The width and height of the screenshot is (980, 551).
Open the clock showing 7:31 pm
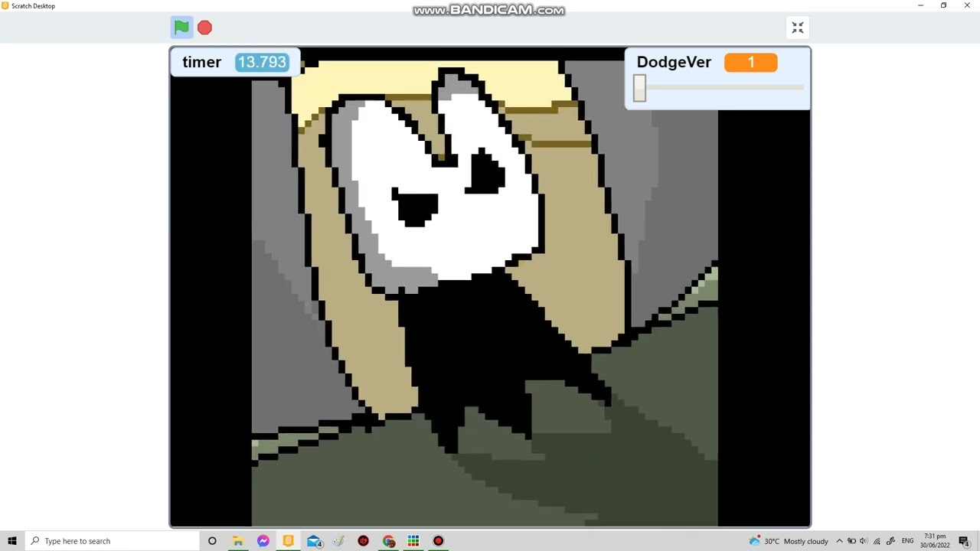pyautogui.click(x=935, y=541)
